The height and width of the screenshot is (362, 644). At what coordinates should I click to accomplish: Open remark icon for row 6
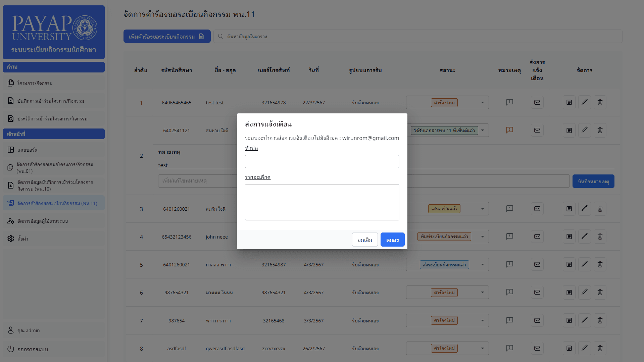click(x=509, y=292)
